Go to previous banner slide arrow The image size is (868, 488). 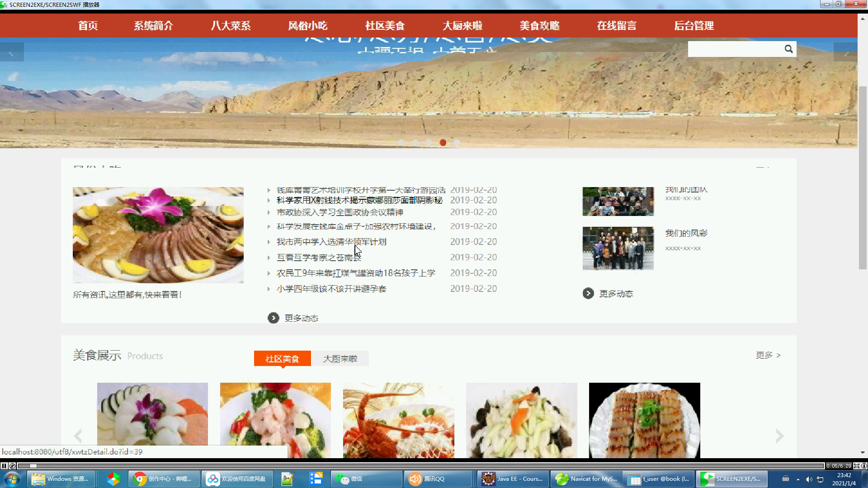click(x=12, y=52)
